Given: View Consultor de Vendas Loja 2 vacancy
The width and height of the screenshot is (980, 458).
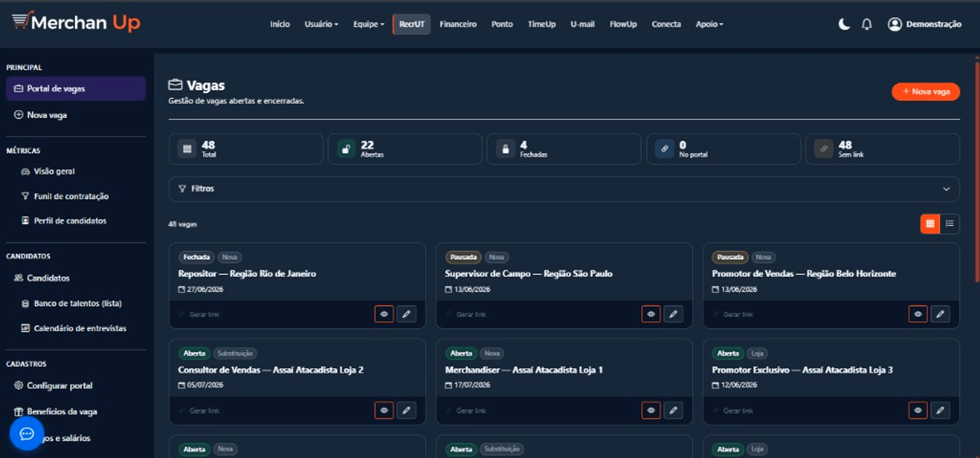Looking at the screenshot, I should pos(384,410).
